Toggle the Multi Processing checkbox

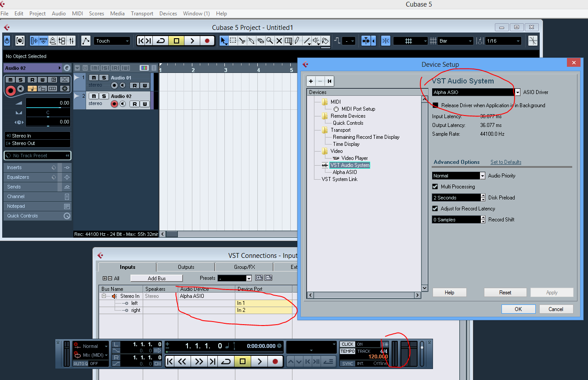(x=436, y=187)
